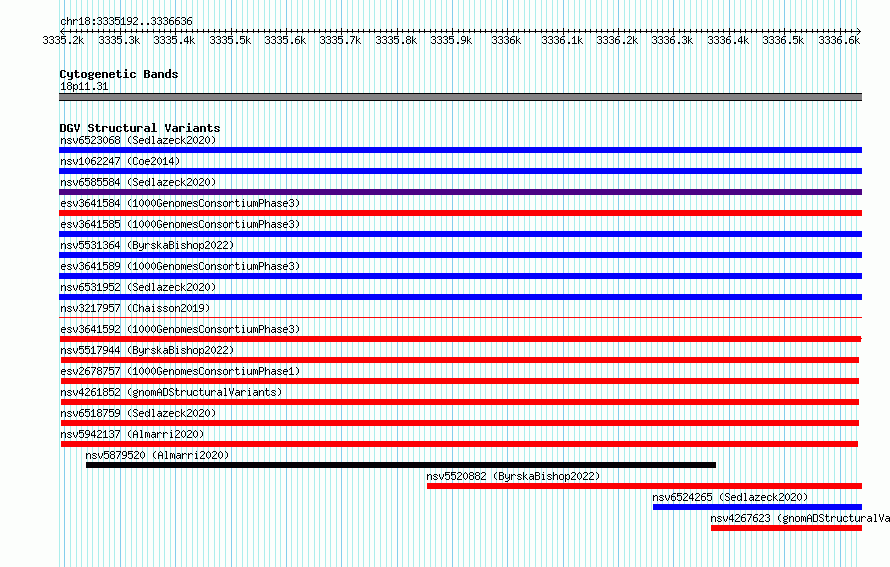Click the 3336.1k ruler tick label
Viewport: 890px width, 567px height.
[x=562, y=40]
